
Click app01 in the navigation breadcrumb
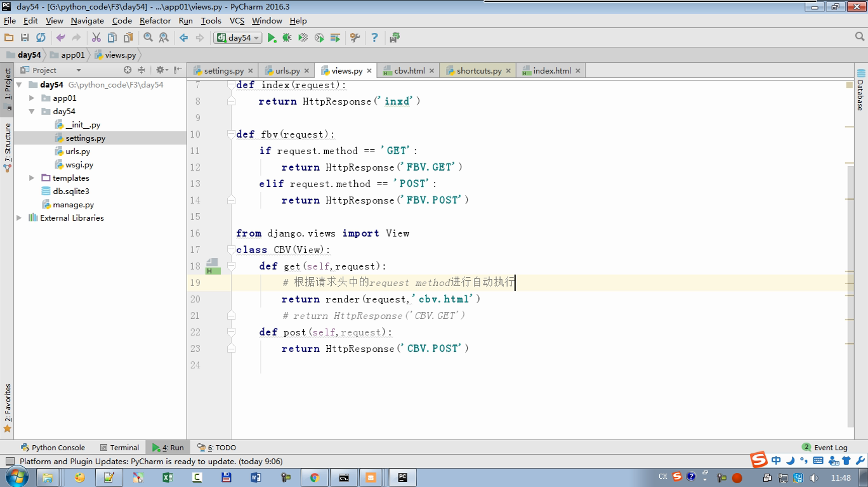(x=67, y=55)
